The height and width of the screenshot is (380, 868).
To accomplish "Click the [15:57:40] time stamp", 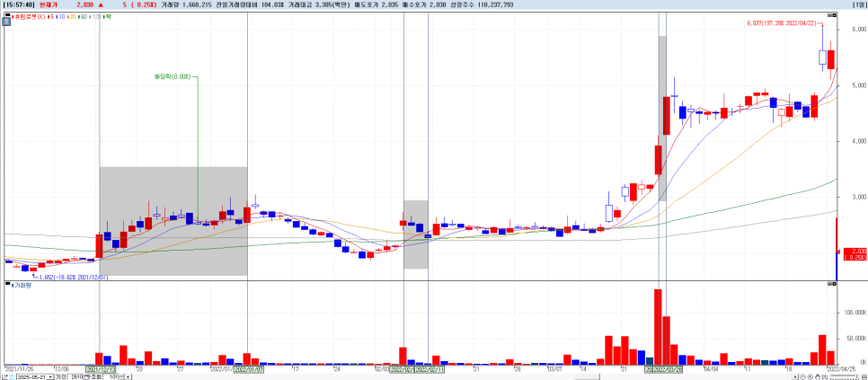I will click(19, 4).
